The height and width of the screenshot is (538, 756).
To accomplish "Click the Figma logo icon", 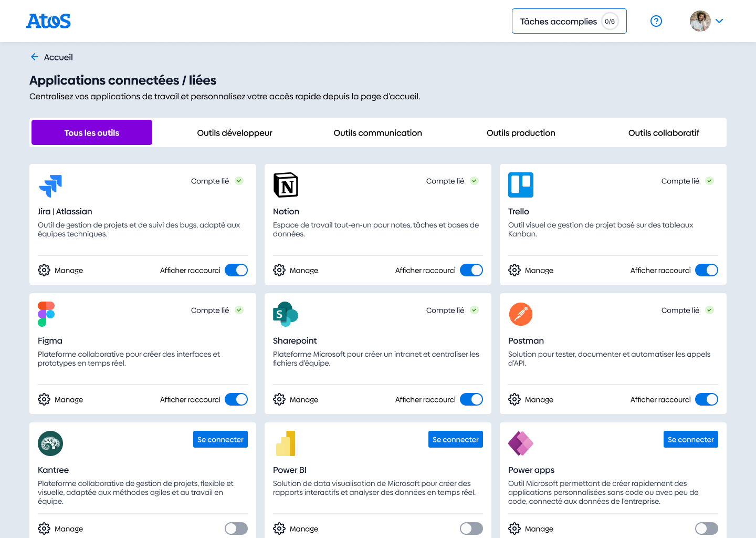I will tap(46, 314).
